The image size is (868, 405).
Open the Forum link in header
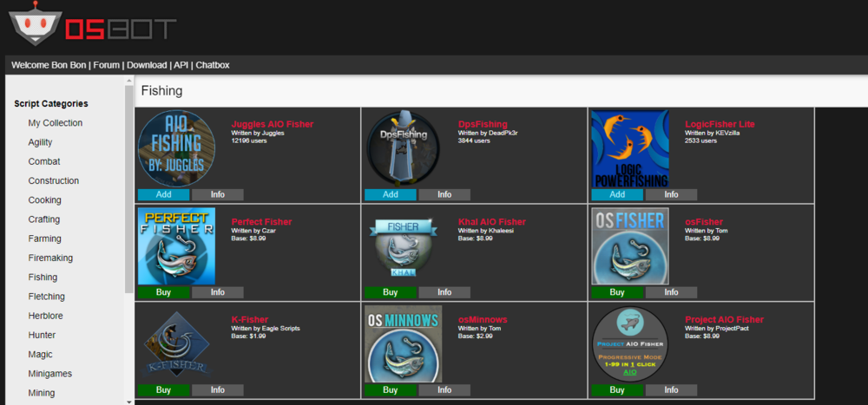107,65
